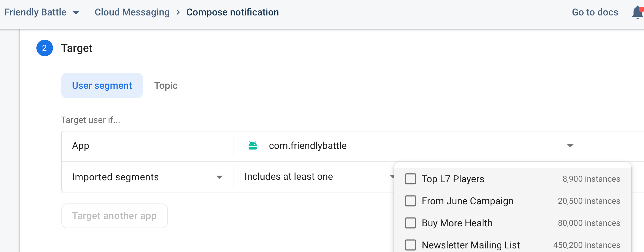This screenshot has height=252, width=644.
Task: Switch to the Topic tab
Action: pos(166,85)
